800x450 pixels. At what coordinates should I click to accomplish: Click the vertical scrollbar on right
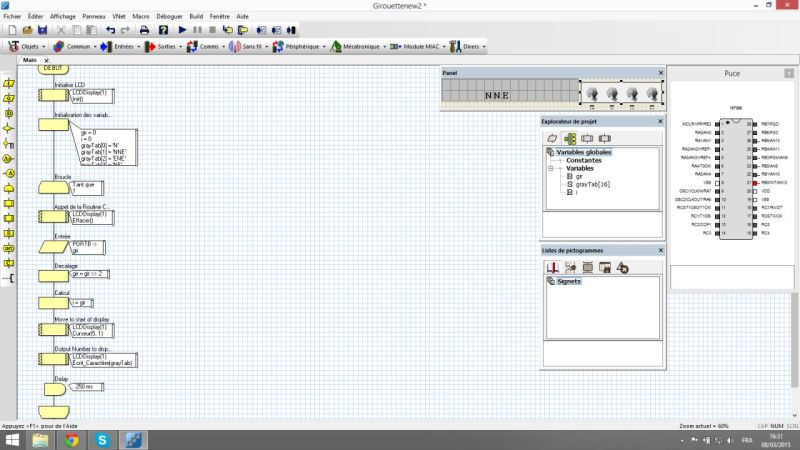pyautogui.click(x=795, y=340)
